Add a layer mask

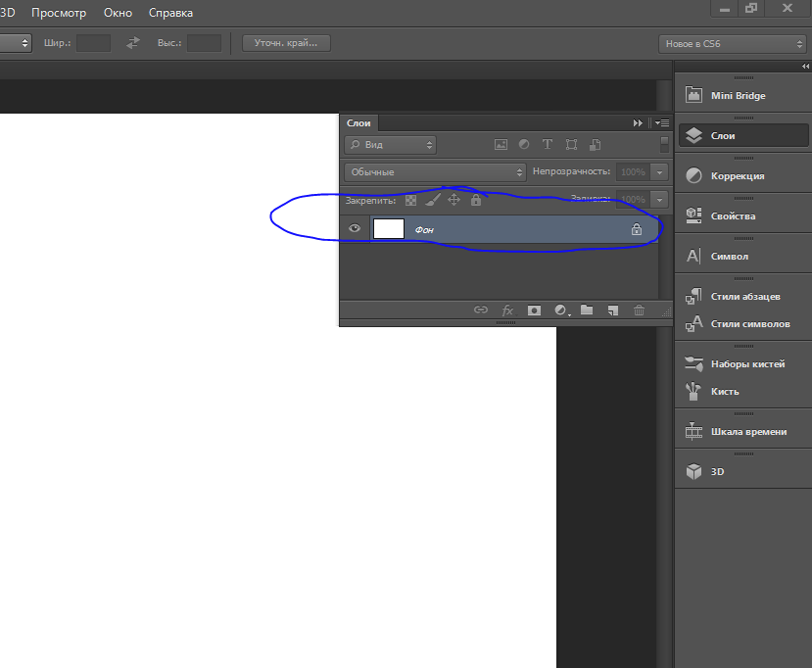click(x=534, y=310)
